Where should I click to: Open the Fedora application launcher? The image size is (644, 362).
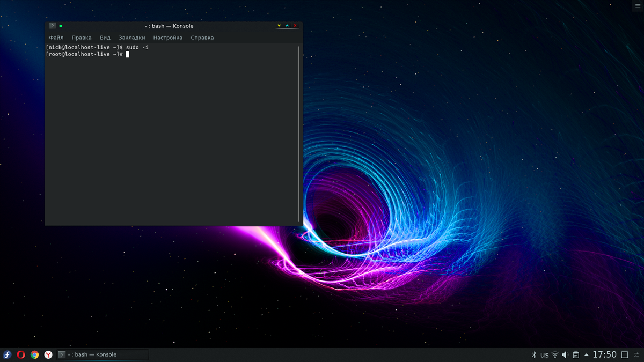click(8, 354)
